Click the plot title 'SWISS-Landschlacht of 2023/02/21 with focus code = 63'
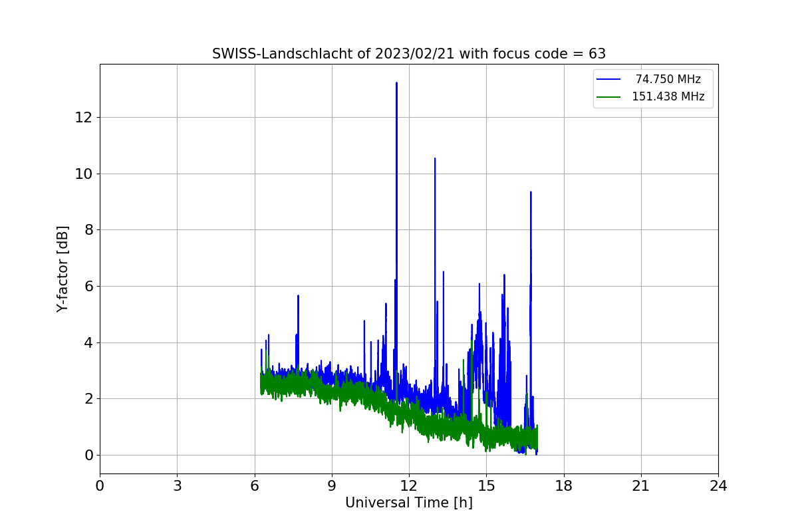The image size is (798, 532). tap(409, 54)
